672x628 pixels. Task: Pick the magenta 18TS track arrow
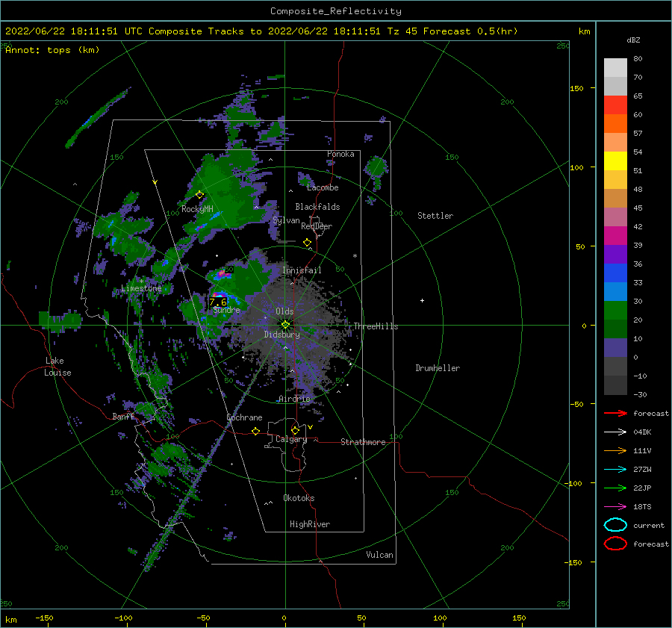[615, 507]
